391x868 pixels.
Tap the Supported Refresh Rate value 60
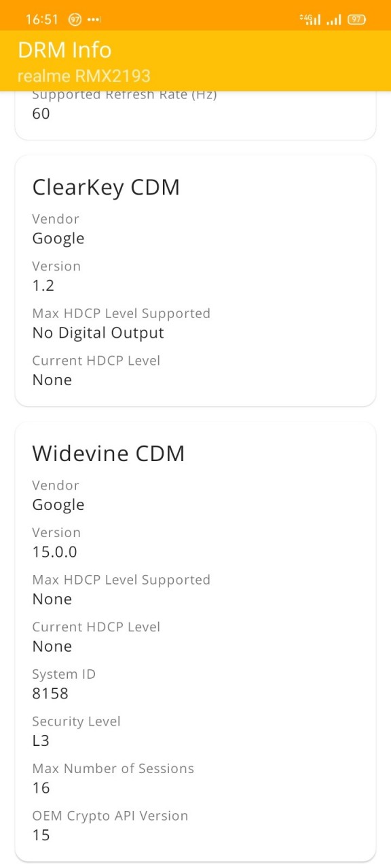click(41, 113)
